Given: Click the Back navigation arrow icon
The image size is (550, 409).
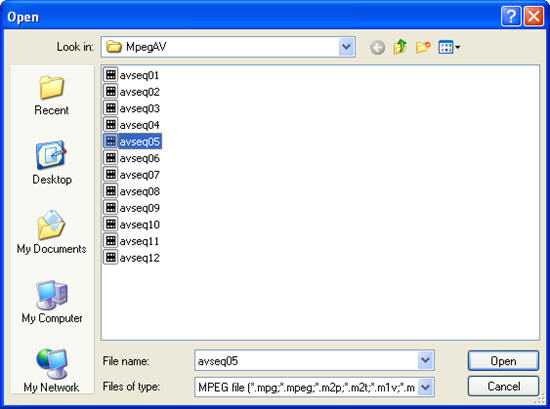Looking at the screenshot, I should [377, 47].
